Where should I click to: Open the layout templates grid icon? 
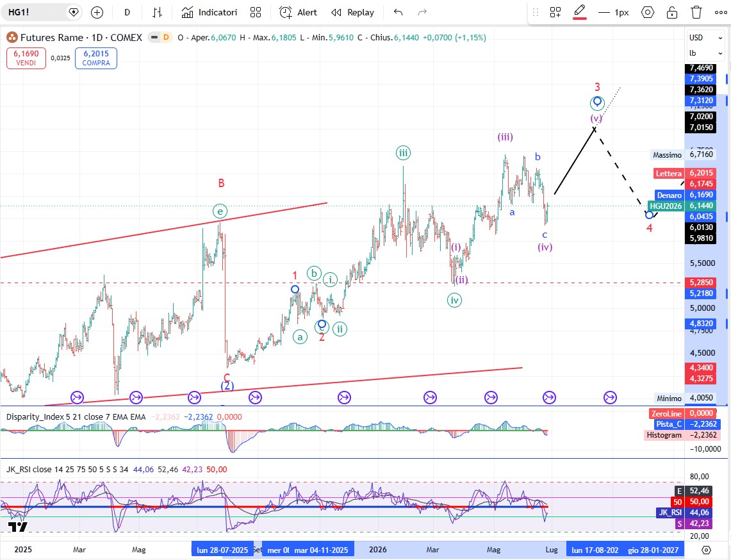(256, 13)
